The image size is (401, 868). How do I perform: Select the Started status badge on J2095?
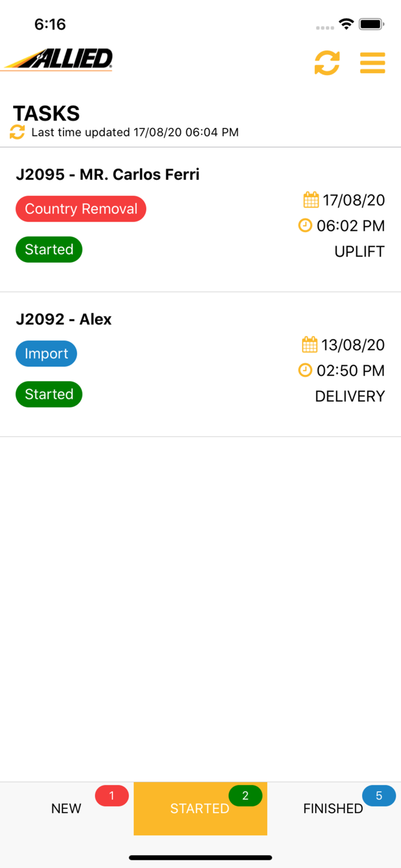pyautogui.click(x=49, y=249)
